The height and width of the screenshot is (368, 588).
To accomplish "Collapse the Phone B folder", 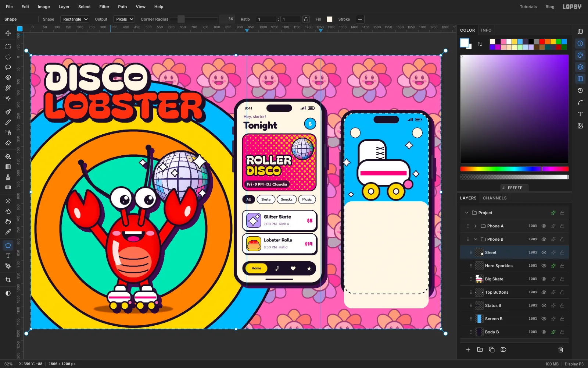I will click(x=476, y=239).
